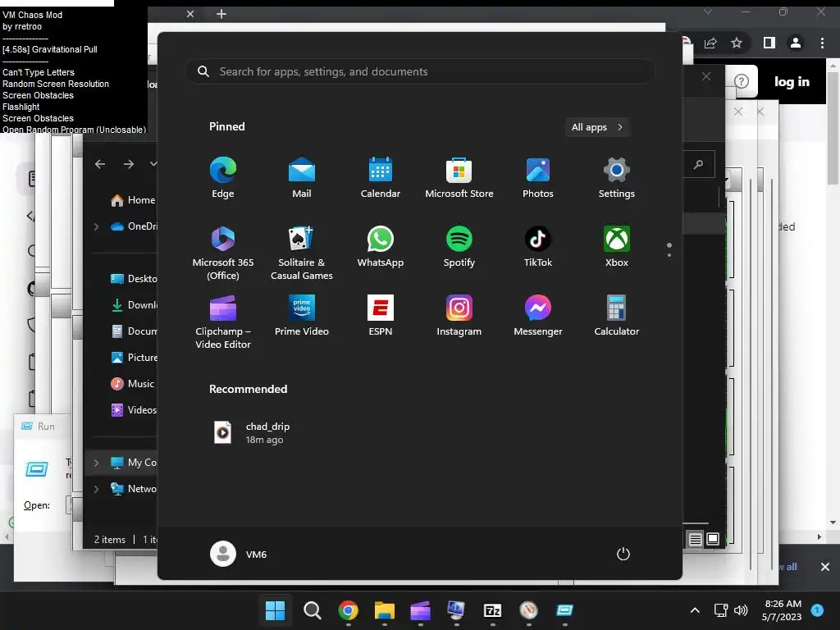Bookmark this page with star icon

[x=737, y=43]
